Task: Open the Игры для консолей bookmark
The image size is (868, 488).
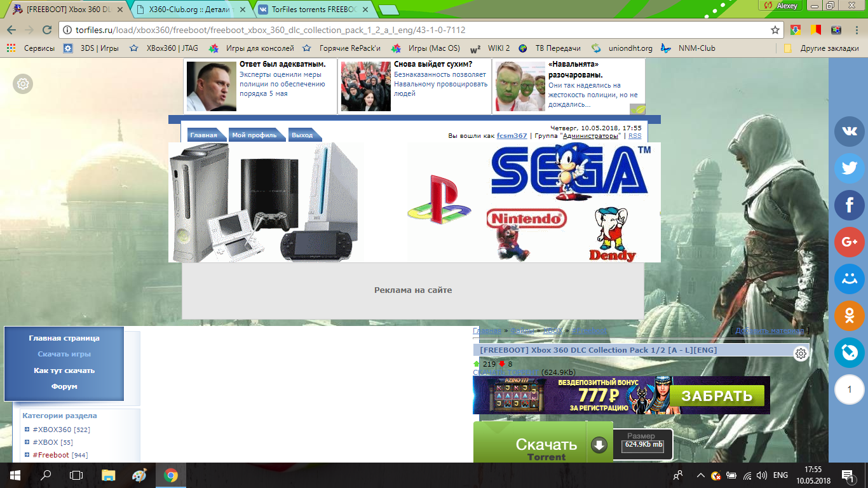Action: pos(253,48)
